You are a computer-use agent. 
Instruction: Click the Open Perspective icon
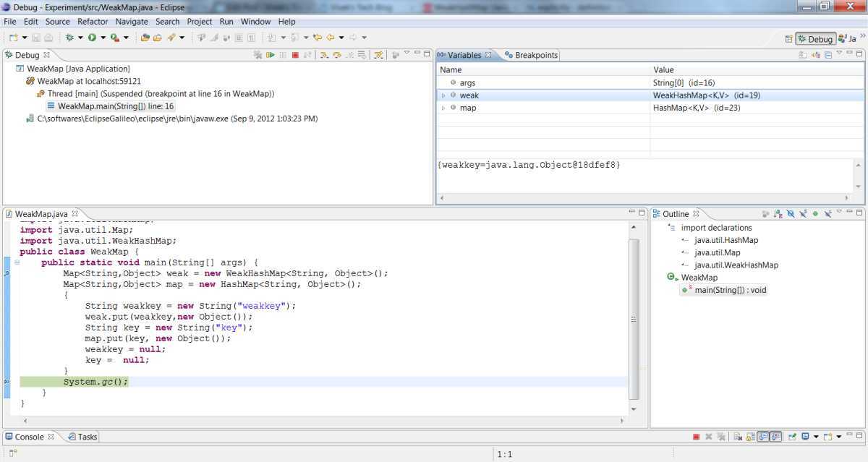tap(789, 39)
